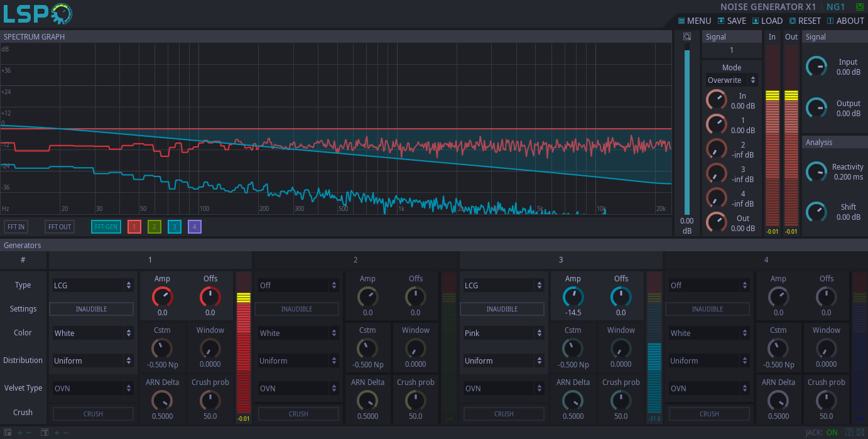Click LOAD in top bar
The width and height of the screenshot is (868, 439).
(768, 21)
